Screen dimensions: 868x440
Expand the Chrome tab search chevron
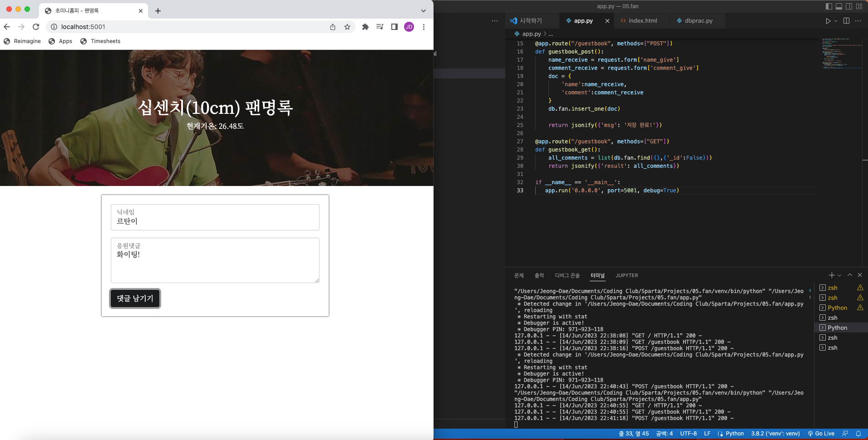424,11
